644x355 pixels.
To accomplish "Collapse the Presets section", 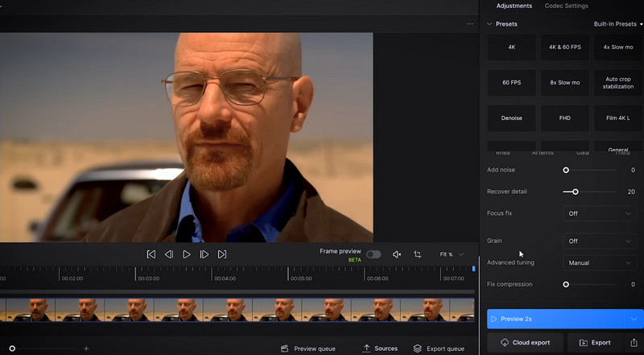I will (490, 24).
